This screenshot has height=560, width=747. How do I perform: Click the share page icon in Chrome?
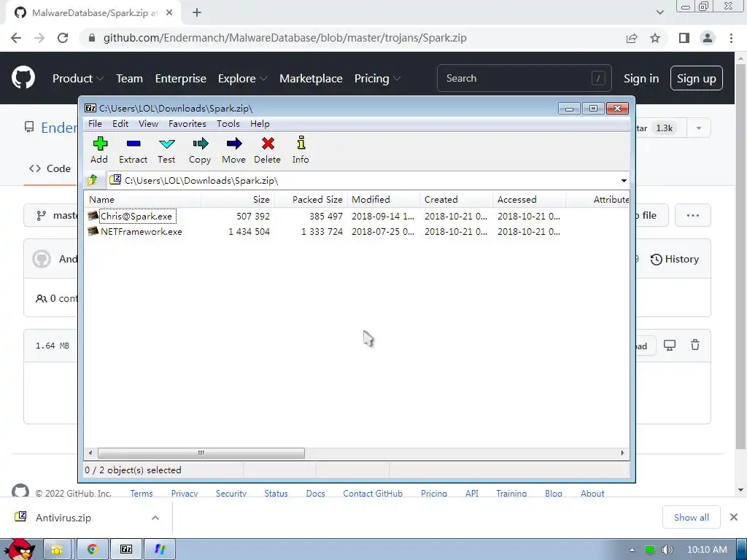pyautogui.click(x=632, y=38)
